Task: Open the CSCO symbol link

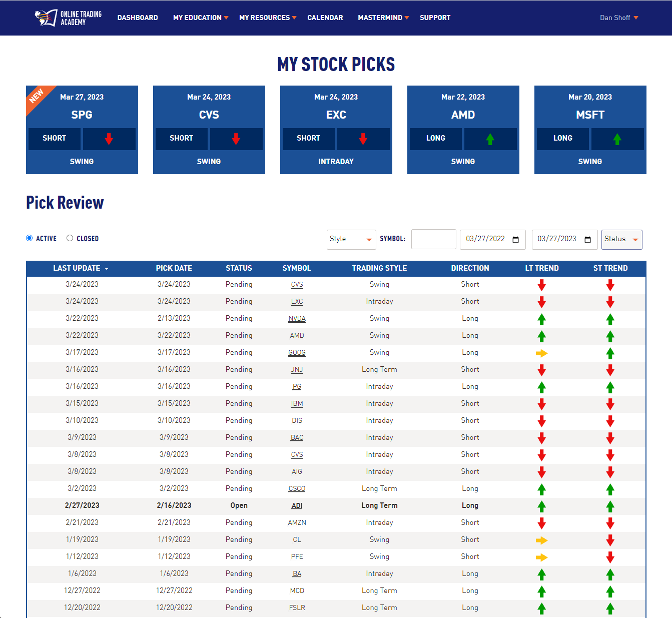Action: coord(297,489)
